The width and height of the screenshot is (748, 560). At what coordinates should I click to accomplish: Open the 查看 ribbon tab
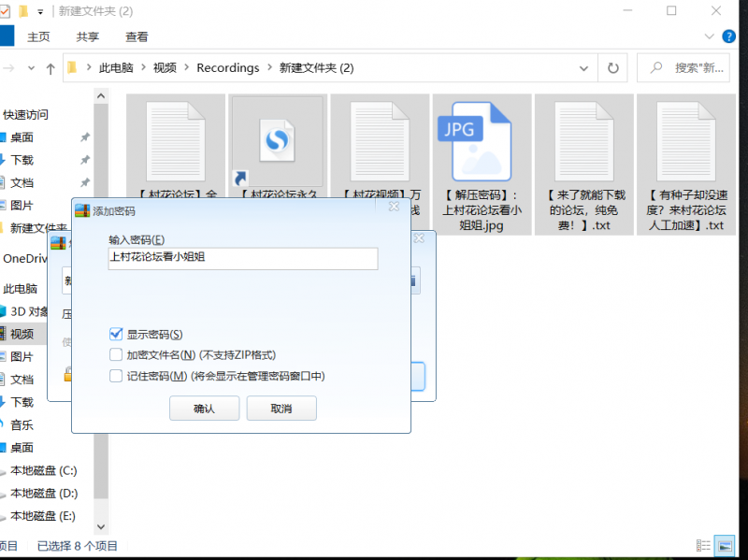(137, 36)
